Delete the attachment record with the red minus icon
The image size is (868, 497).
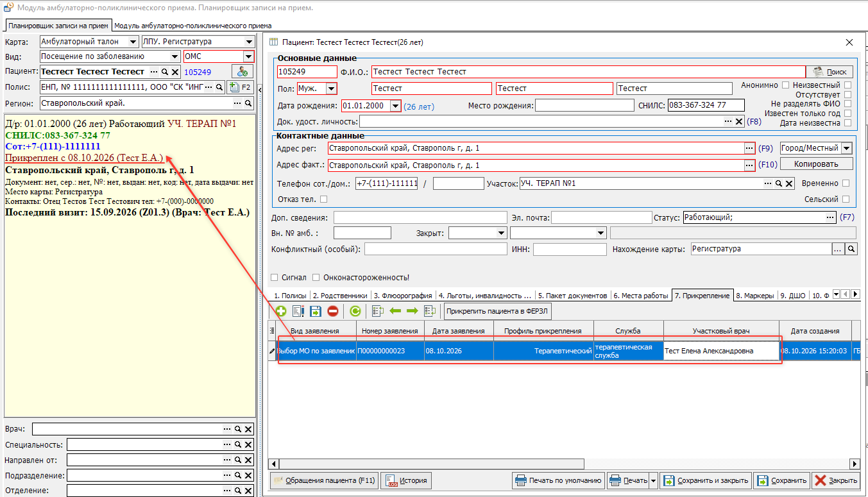(x=332, y=311)
